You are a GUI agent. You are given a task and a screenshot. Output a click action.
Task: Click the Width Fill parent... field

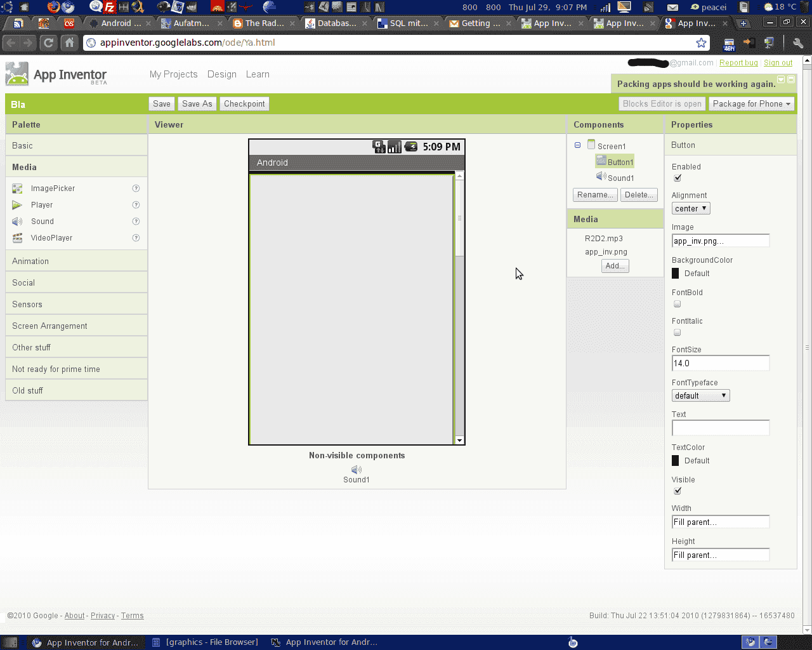721,522
